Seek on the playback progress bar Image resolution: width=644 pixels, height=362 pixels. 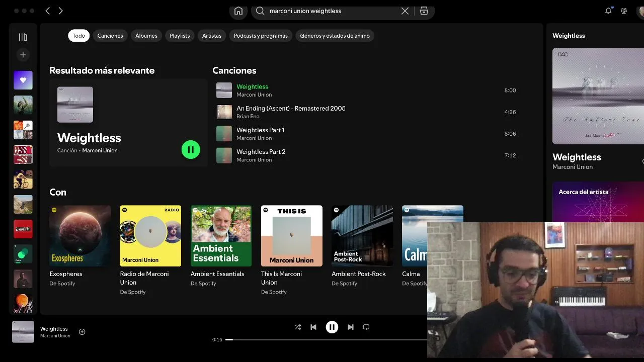326,339
